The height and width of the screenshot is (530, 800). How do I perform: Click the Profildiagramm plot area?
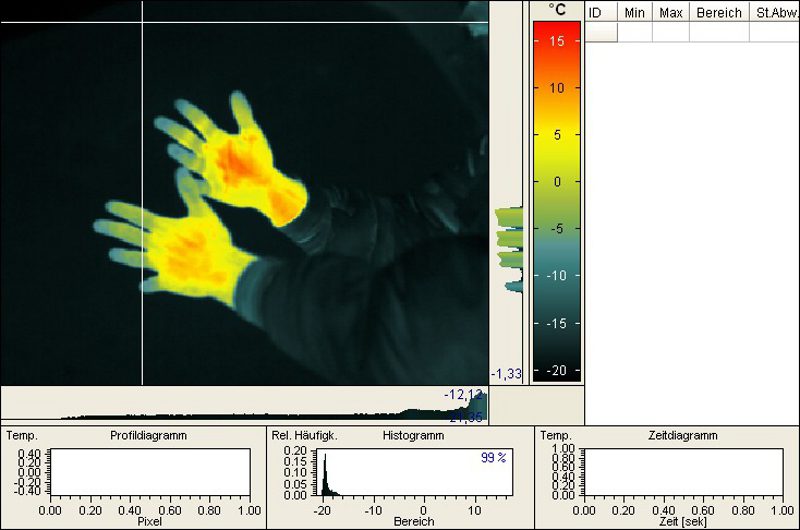point(150,472)
